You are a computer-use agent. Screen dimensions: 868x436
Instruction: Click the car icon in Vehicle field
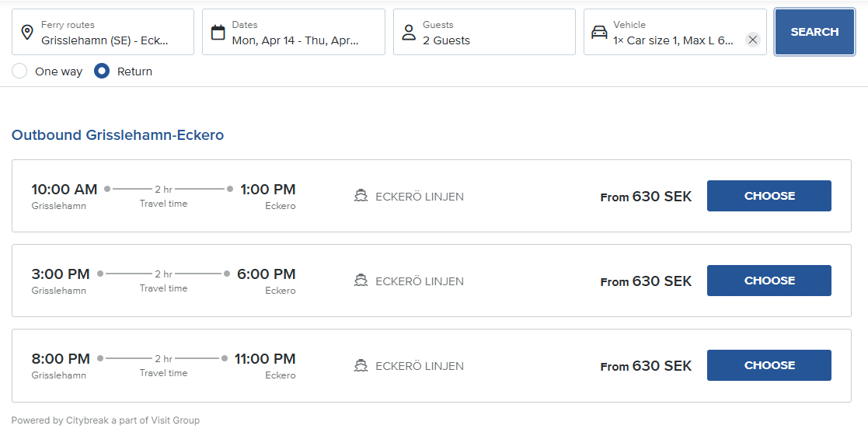[x=599, y=32]
